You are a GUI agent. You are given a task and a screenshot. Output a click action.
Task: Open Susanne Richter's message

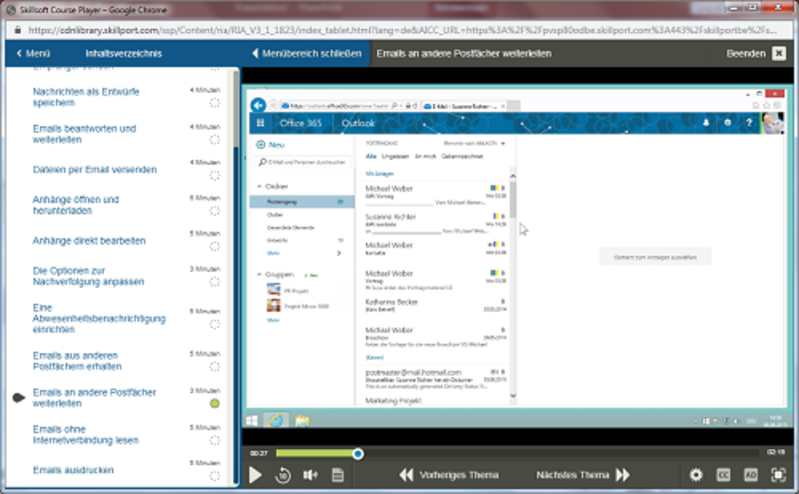(436, 224)
